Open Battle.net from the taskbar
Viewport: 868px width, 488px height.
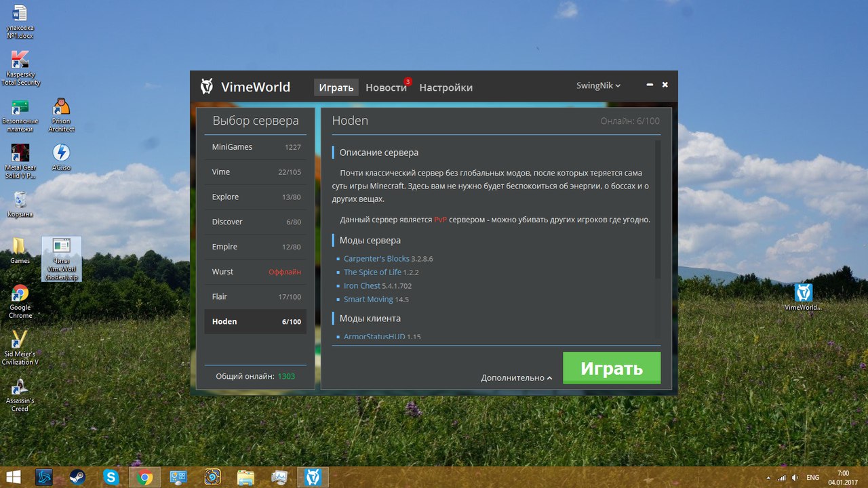tap(45, 477)
